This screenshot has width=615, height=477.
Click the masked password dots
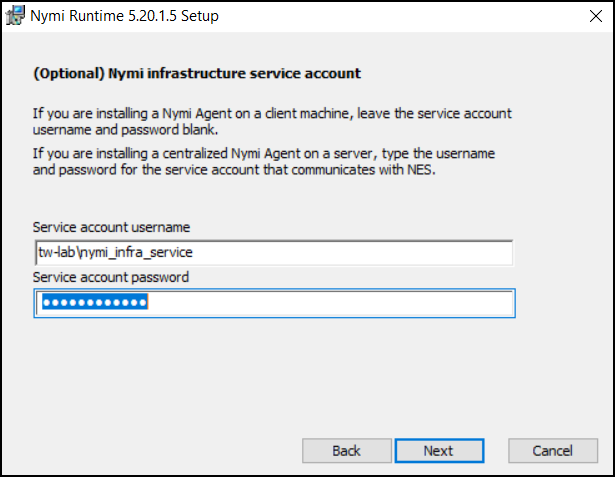[x=93, y=303]
